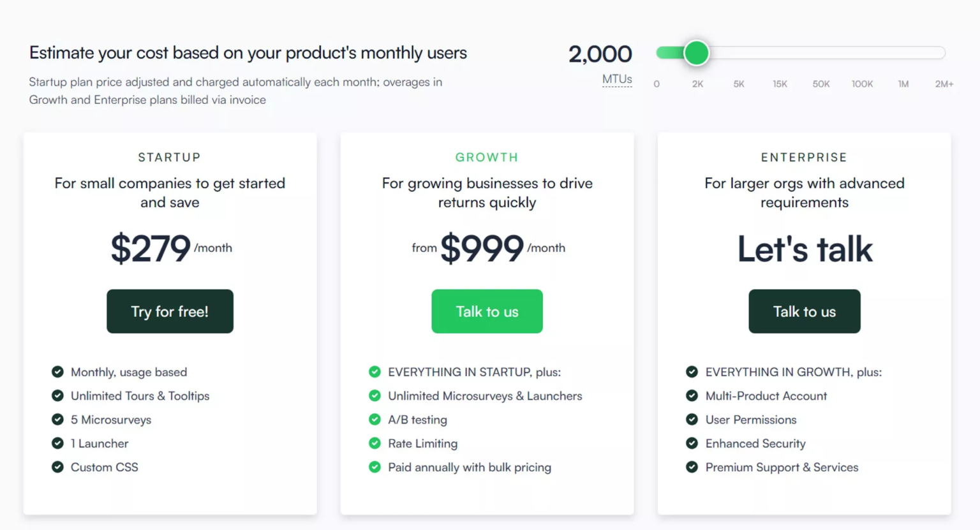The width and height of the screenshot is (980, 530).
Task: Click the 0 mark below the slider
Action: pos(656,84)
